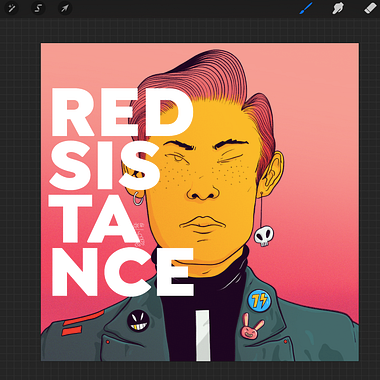Choose the Brush paint tool
Image resolution: width=380 pixels, height=380 pixels.
point(306,8)
